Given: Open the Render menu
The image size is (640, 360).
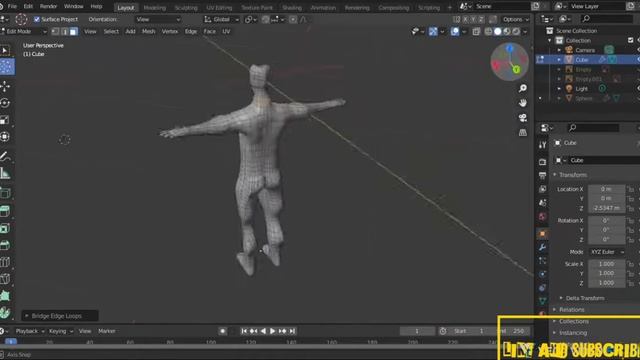Looking at the screenshot, I should pos(49,7).
